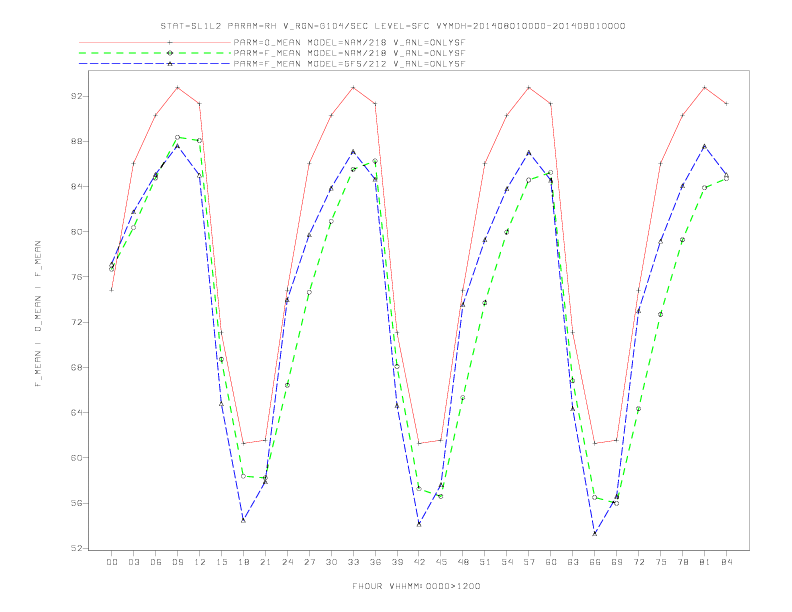Select the rotated y-axis title F_MEAN | O_MEAN | F_MEAN
792x612 pixels.
[x=37, y=314]
